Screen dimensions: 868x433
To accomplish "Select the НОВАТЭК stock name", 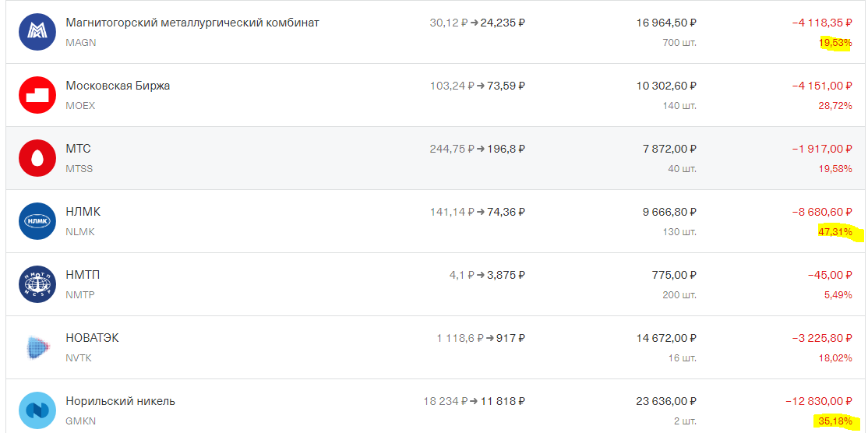I will [93, 338].
